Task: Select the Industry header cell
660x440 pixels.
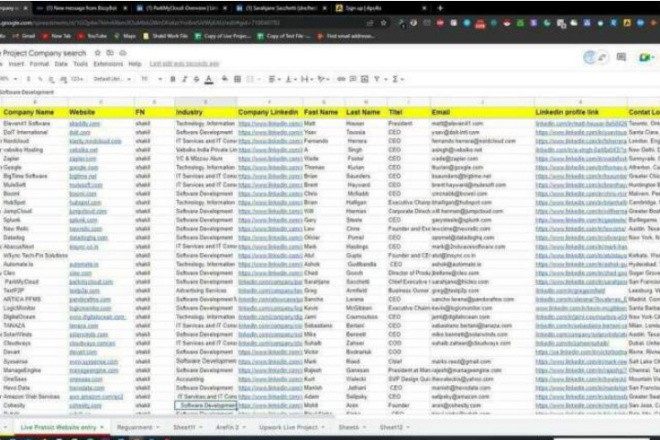Action: [206, 112]
